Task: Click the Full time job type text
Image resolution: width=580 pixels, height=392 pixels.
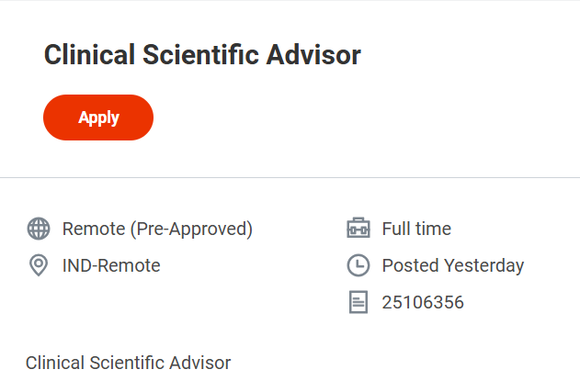Action: coord(416,229)
